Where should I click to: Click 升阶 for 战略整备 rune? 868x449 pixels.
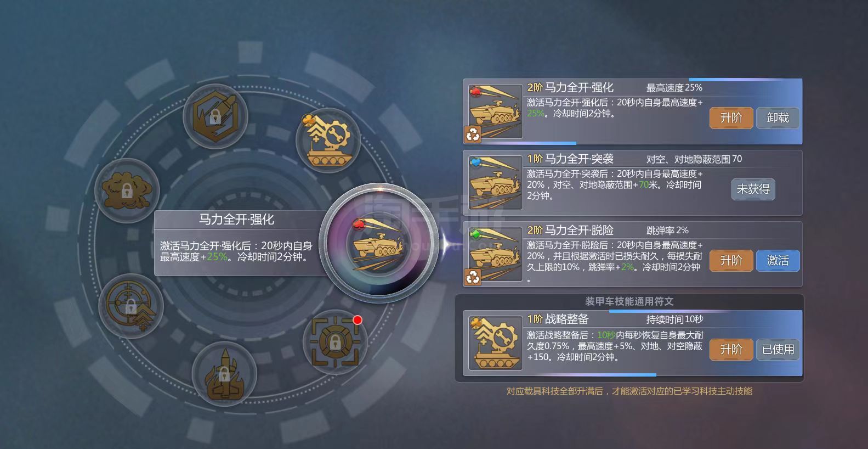(x=731, y=350)
